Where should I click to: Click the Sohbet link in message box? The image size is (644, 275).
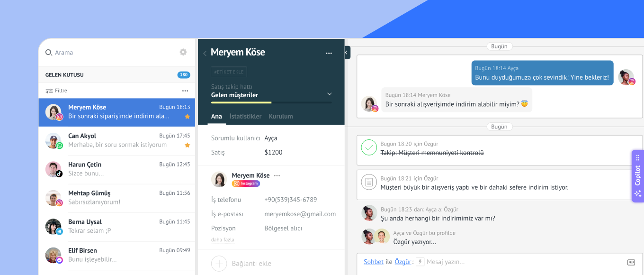pyautogui.click(x=373, y=262)
